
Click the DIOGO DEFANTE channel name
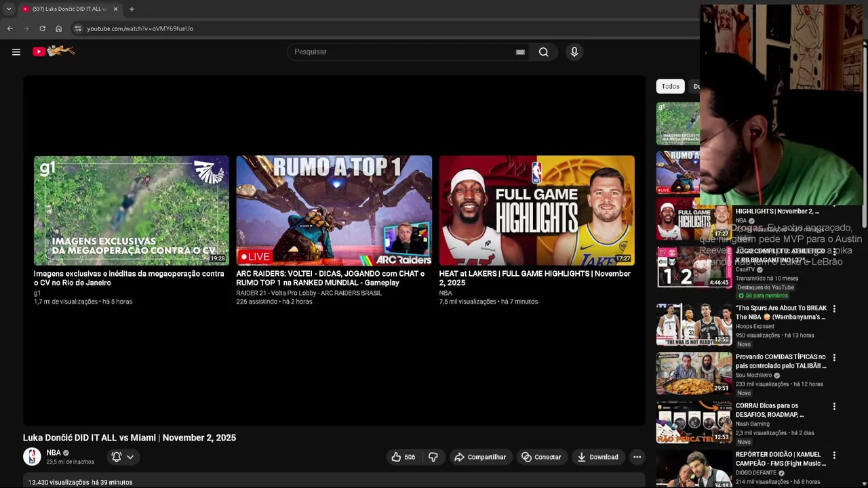tap(757, 473)
